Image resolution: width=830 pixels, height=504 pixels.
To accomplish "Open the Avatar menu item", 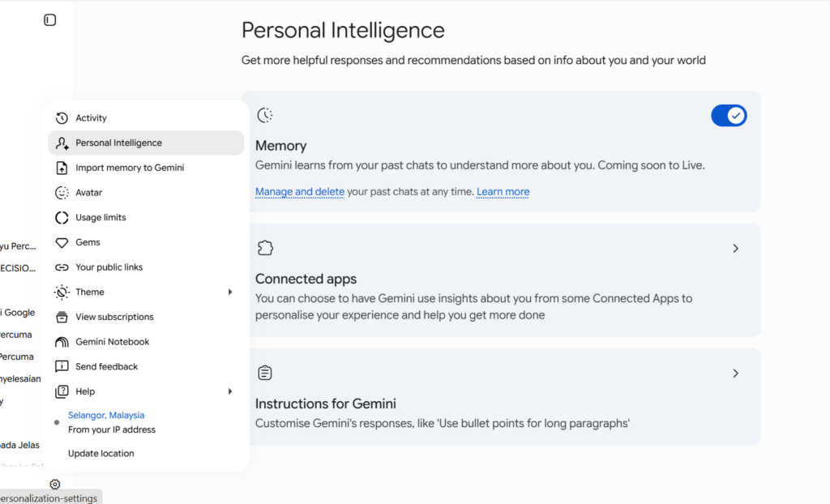I will pyautogui.click(x=146, y=193).
